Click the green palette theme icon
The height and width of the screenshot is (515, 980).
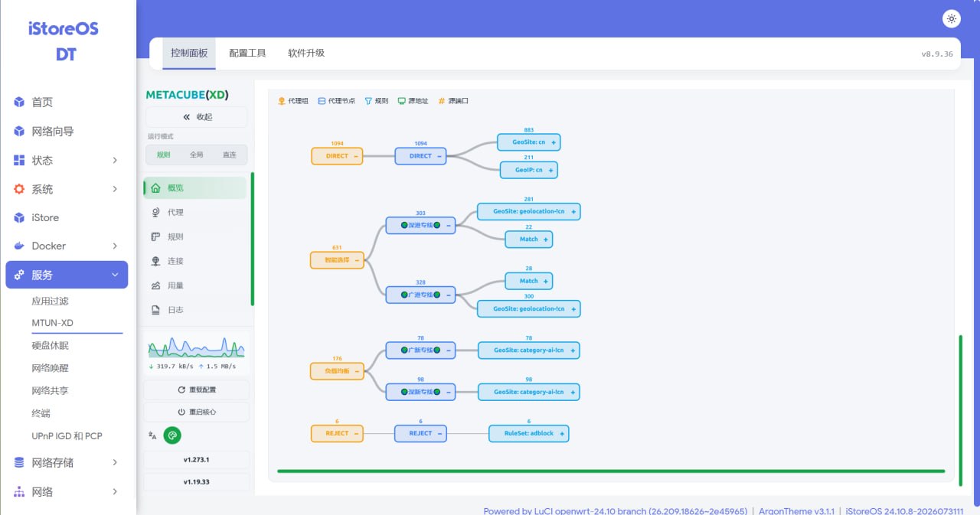pyautogui.click(x=172, y=435)
